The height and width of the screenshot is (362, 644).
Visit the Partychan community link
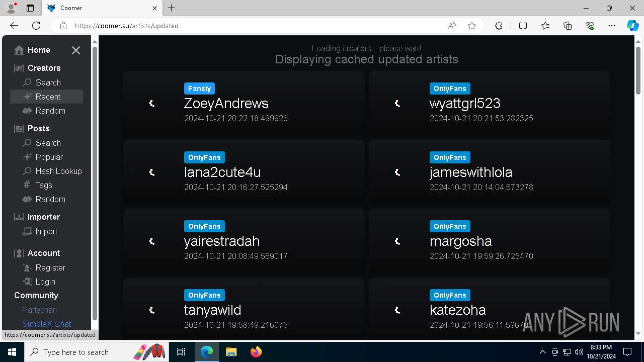(39, 310)
